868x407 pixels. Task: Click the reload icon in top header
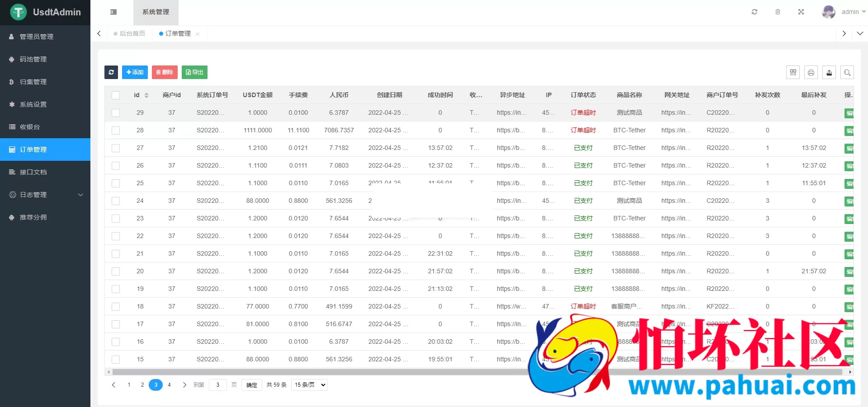(755, 12)
